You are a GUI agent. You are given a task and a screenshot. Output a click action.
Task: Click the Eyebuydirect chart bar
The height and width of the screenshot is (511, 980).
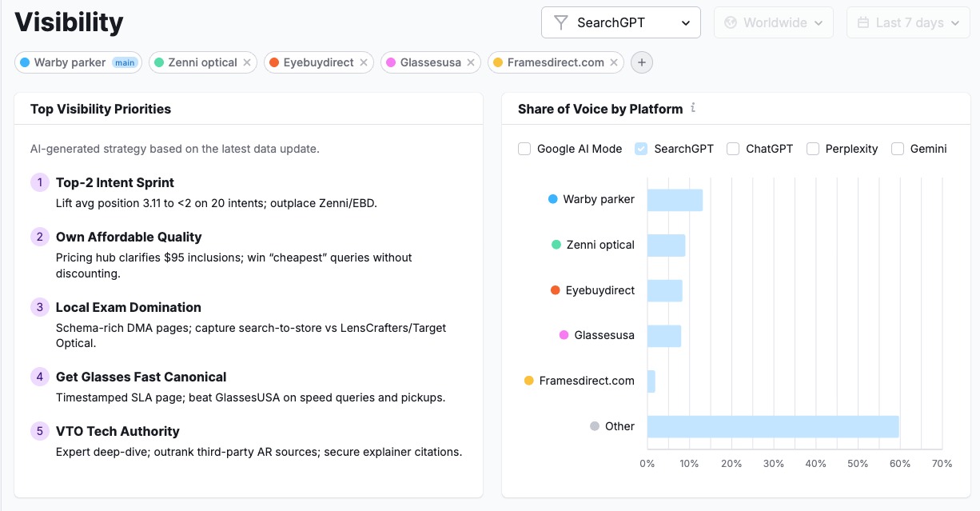(x=664, y=290)
